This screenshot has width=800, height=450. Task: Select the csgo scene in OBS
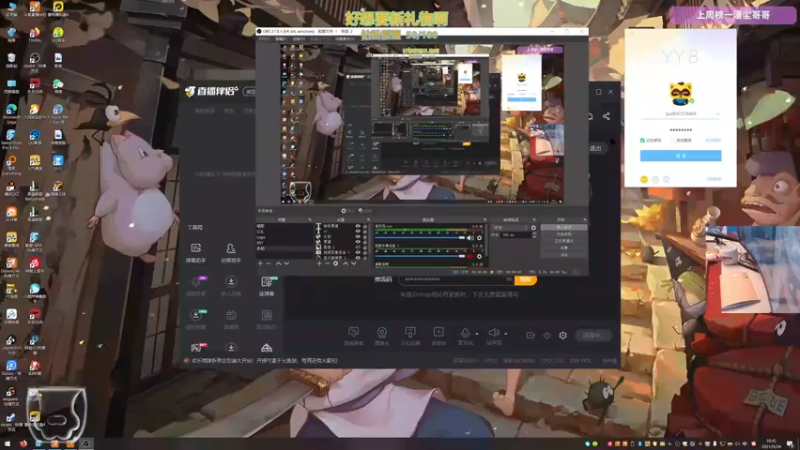coord(261,237)
